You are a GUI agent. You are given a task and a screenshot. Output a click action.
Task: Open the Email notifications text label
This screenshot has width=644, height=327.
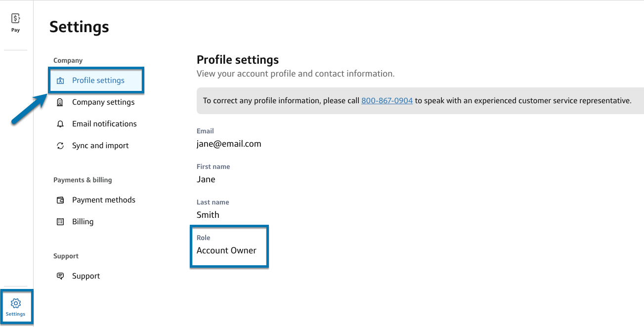[104, 124]
